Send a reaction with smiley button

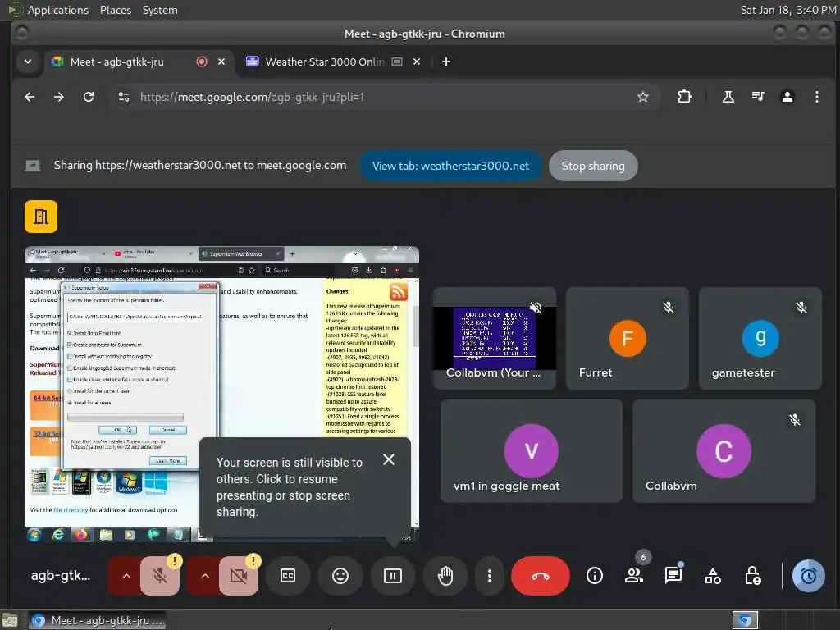pos(340,576)
